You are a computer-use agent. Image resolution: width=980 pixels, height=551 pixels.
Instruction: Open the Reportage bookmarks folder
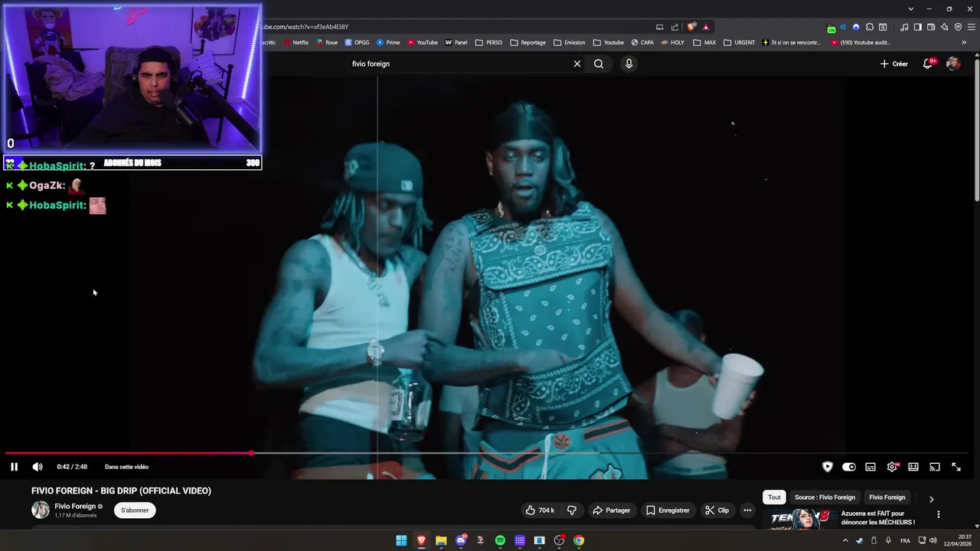click(528, 43)
